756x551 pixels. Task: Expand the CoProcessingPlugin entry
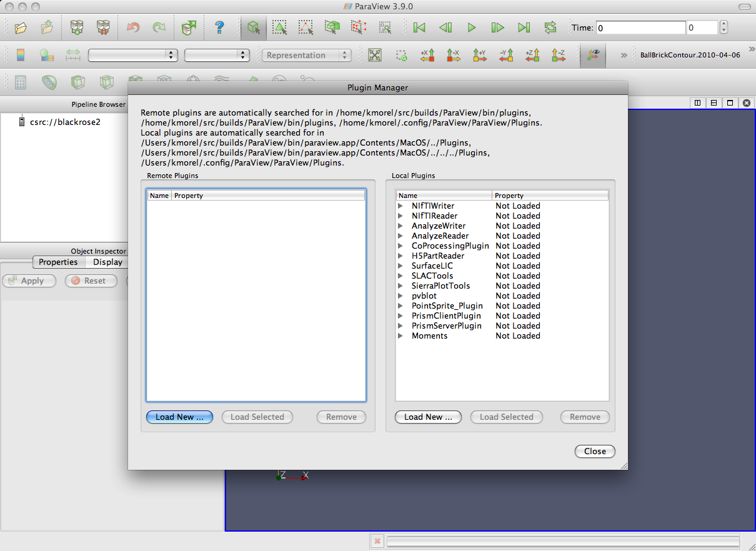[400, 246]
